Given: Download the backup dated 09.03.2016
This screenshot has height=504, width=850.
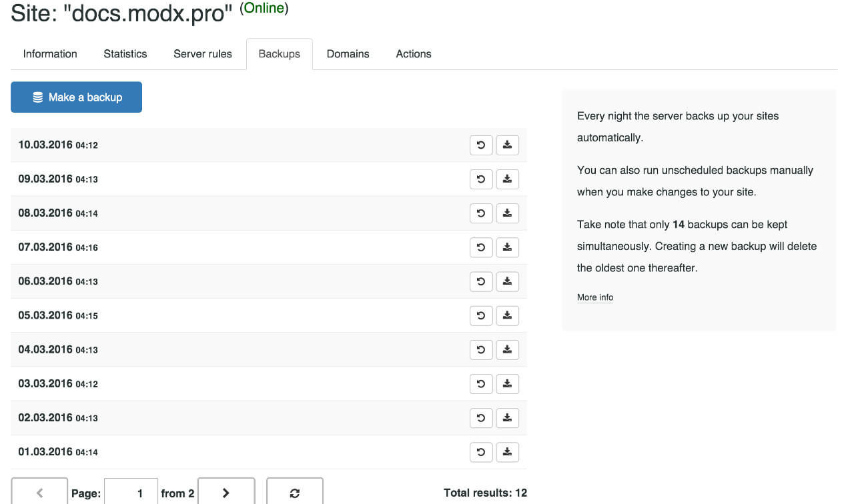Looking at the screenshot, I should [507, 179].
